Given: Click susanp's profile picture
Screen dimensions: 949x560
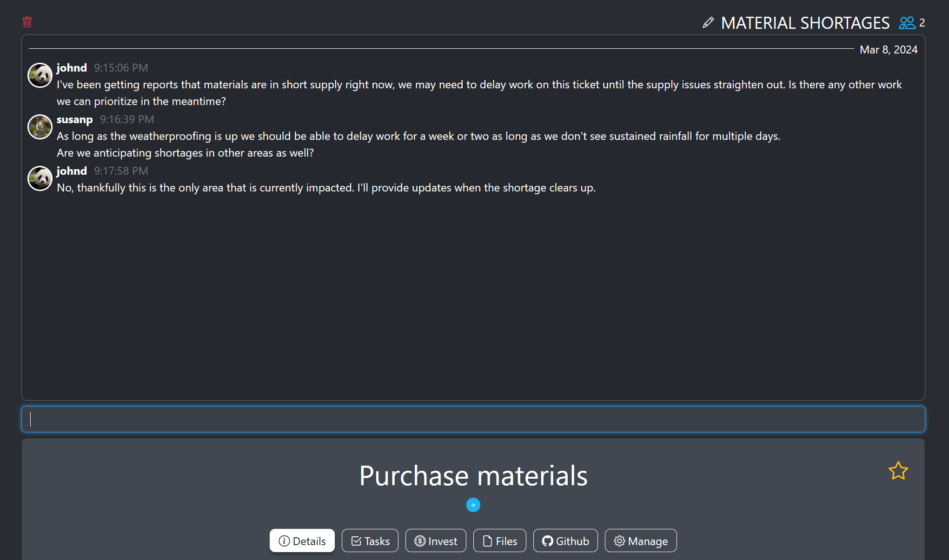Looking at the screenshot, I should tap(40, 126).
